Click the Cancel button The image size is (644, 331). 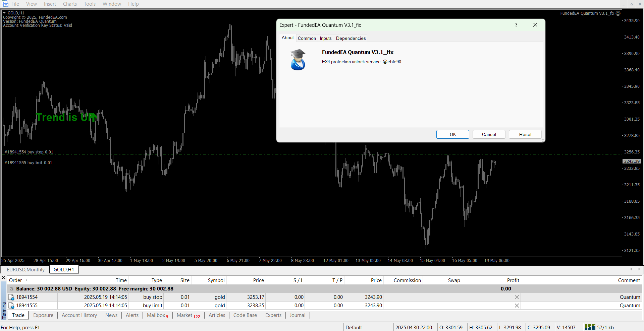(x=489, y=134)
